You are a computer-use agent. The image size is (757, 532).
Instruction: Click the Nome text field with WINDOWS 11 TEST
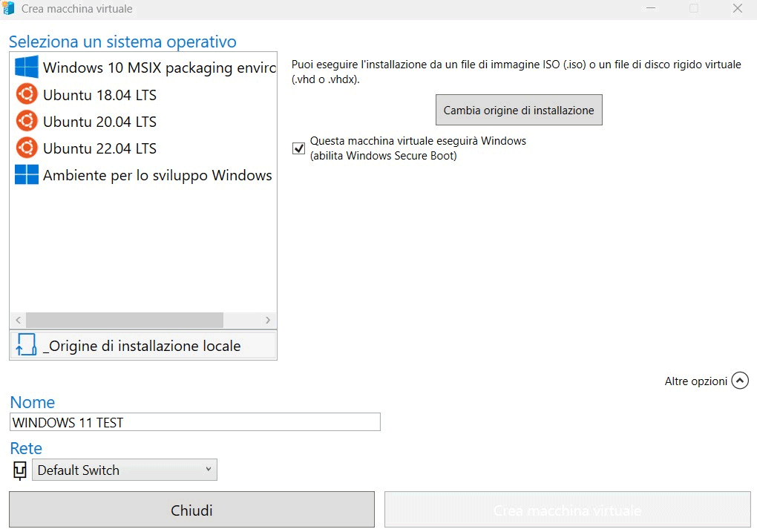coord(195,422)
